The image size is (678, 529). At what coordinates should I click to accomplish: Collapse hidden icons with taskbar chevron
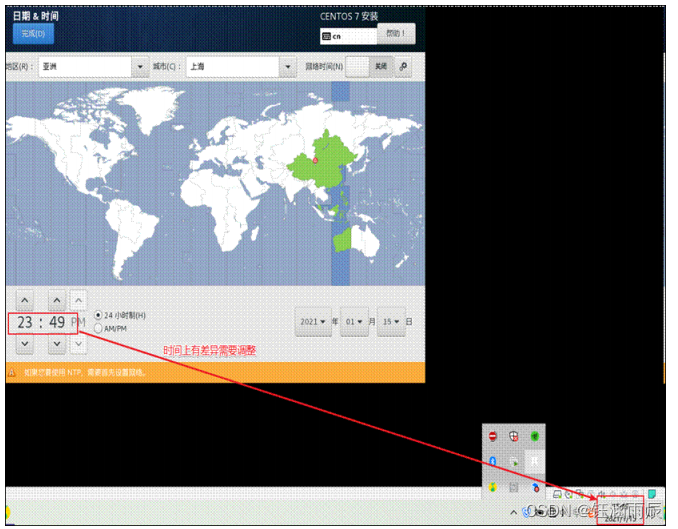513,513
